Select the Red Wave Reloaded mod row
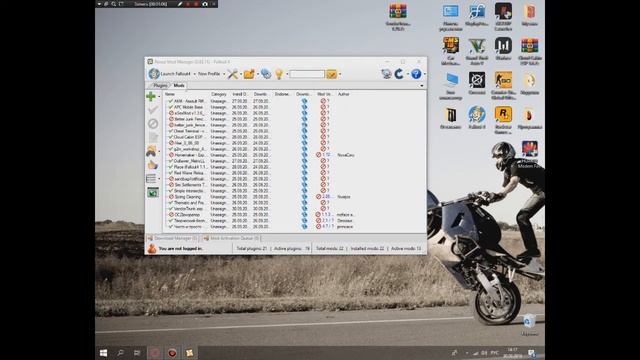Image resolution: width=640 pixels, height=360 pixels. [x=294, y=173]
